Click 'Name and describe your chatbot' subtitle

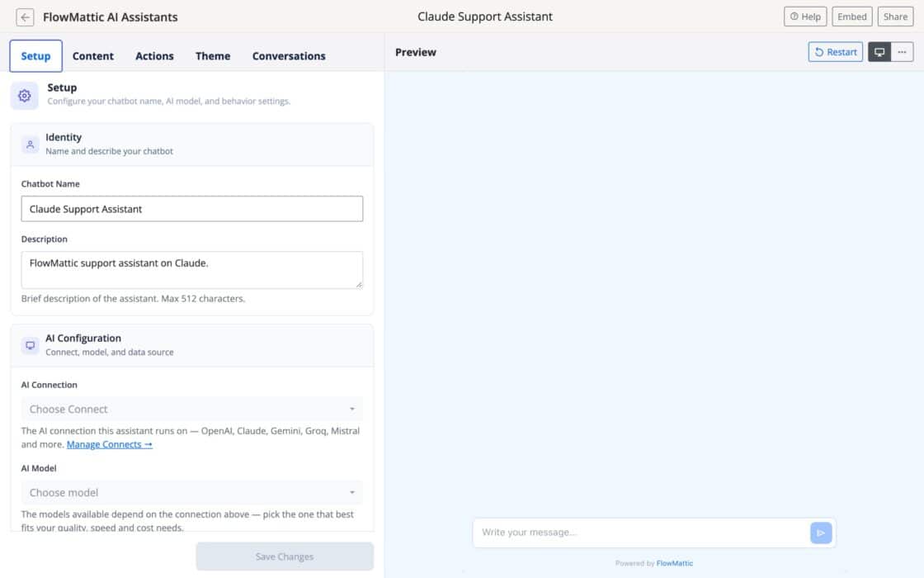click(x=109, y=152)
